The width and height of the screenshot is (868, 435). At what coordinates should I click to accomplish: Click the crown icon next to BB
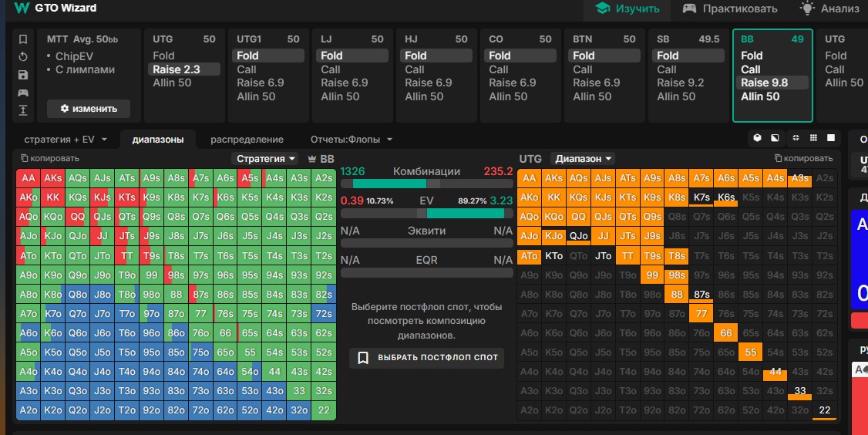click(x=311, y=159)
